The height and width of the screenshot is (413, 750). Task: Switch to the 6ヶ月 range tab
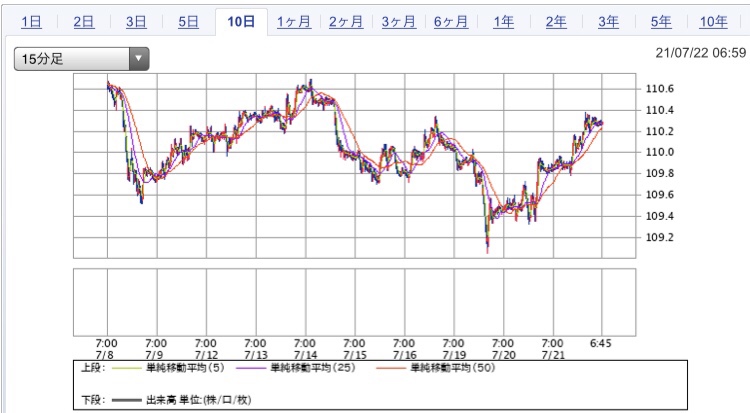click(451, 22)
